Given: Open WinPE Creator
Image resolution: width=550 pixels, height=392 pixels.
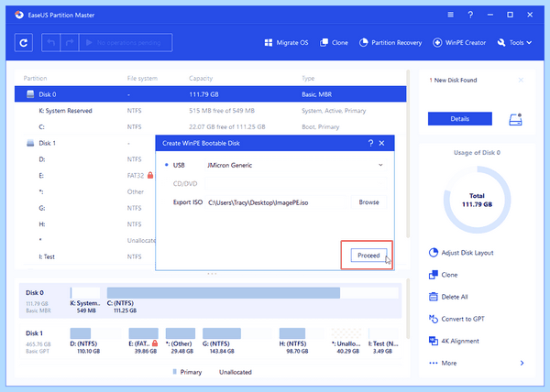Looking at the screenshot, I should click(459, 43).
